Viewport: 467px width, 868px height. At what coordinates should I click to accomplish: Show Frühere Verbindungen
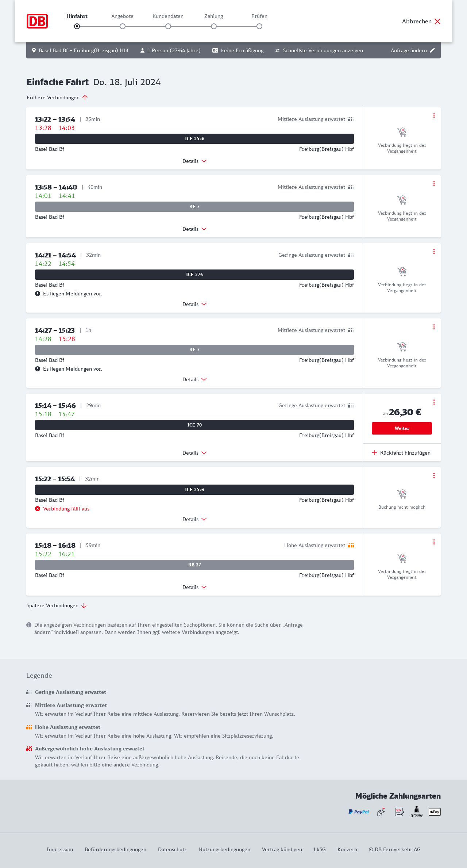point(57,97)
